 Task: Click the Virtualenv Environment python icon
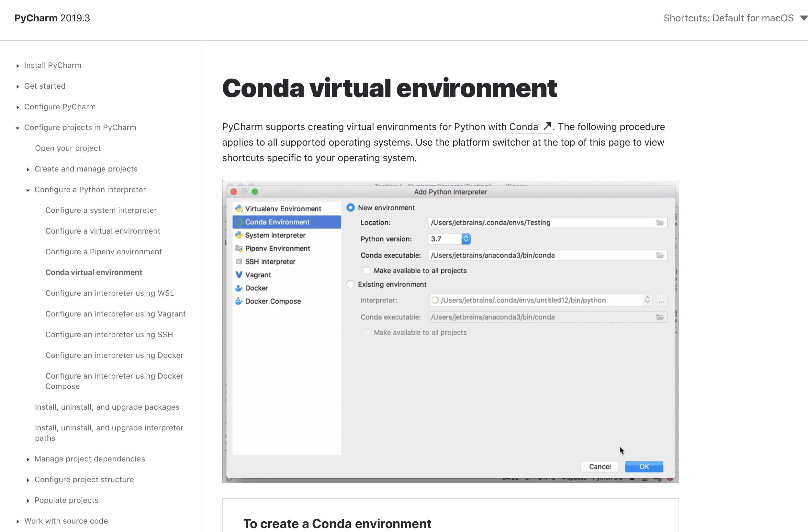click(x=239, y=209)
